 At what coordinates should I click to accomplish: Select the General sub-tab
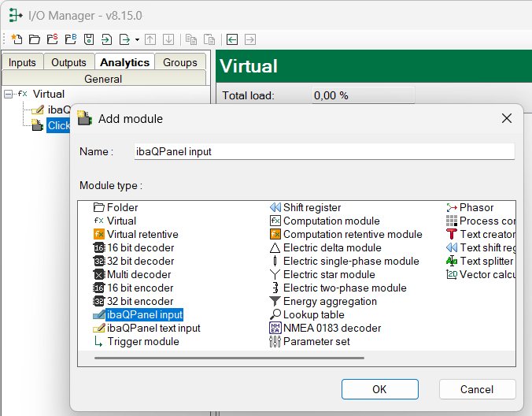tap(103, 79)
